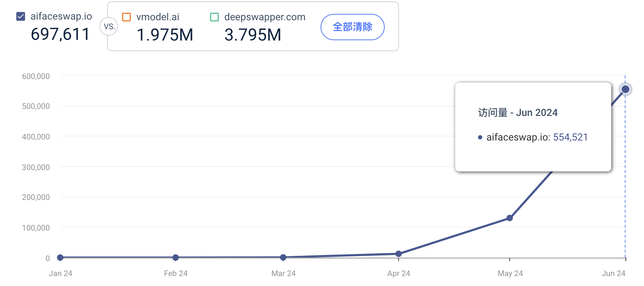644x286 pixels.
Task: Click the May 24 axis label
Action: point(510,273)
